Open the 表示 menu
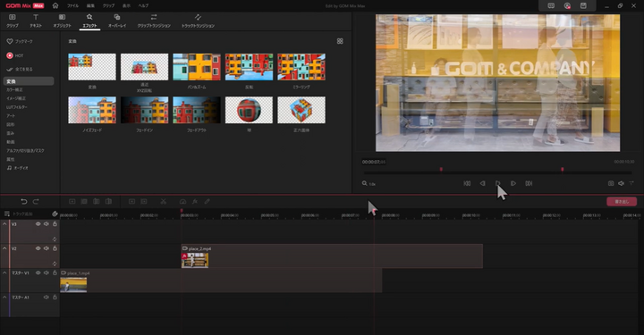Viewport: 644px width, 335px height. 126,5
